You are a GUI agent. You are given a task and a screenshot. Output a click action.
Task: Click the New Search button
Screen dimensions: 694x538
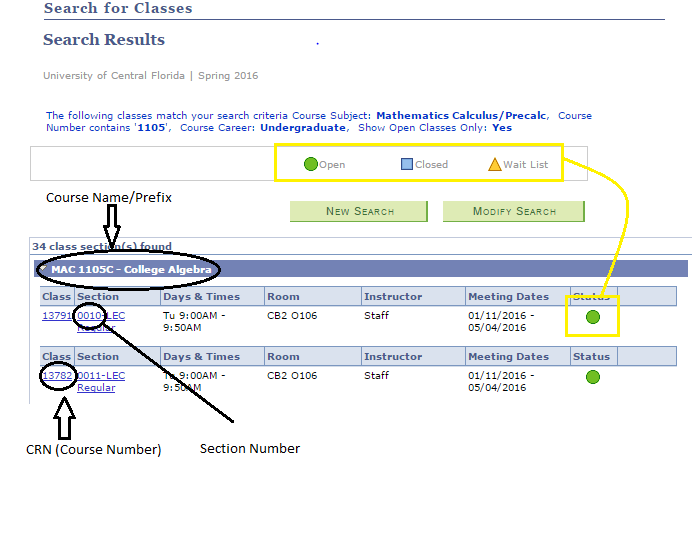point(359,211)
